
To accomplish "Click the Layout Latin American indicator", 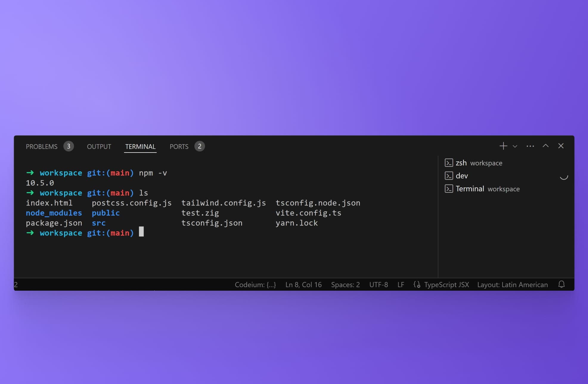I will coord(513,284).
